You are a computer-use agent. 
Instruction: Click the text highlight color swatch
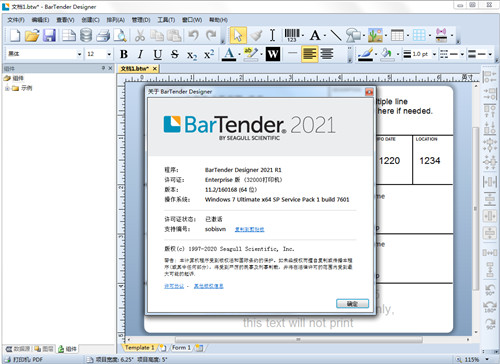tap(251, 54)
